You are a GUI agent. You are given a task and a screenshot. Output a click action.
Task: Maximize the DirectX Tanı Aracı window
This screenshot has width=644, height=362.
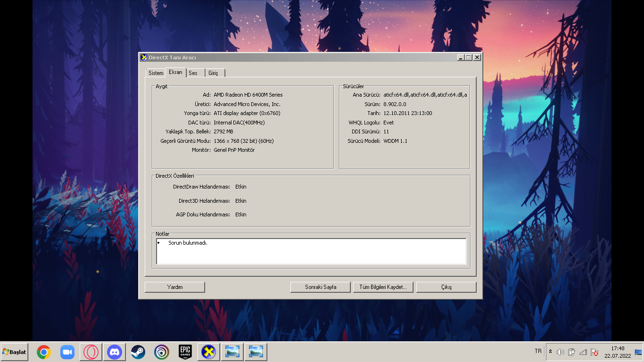469,58
